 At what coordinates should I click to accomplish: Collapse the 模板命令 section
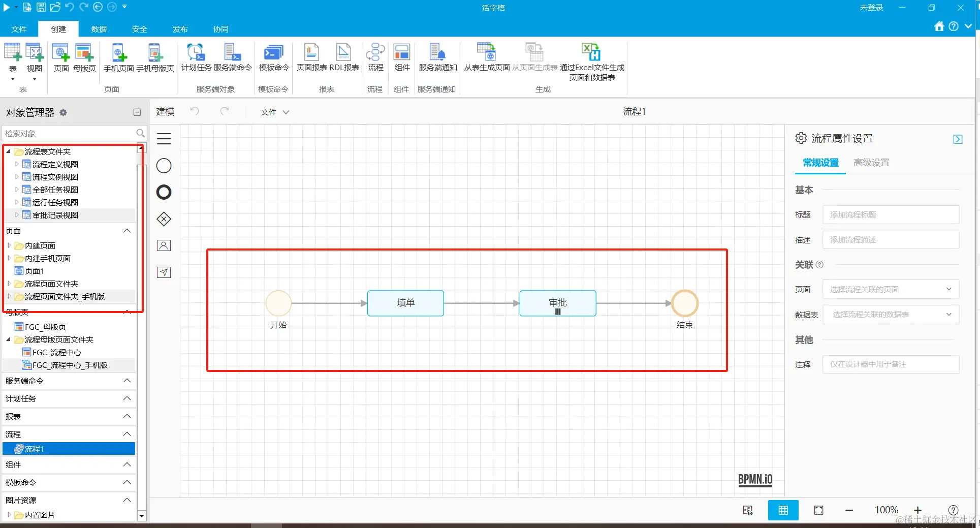point(127,482)
